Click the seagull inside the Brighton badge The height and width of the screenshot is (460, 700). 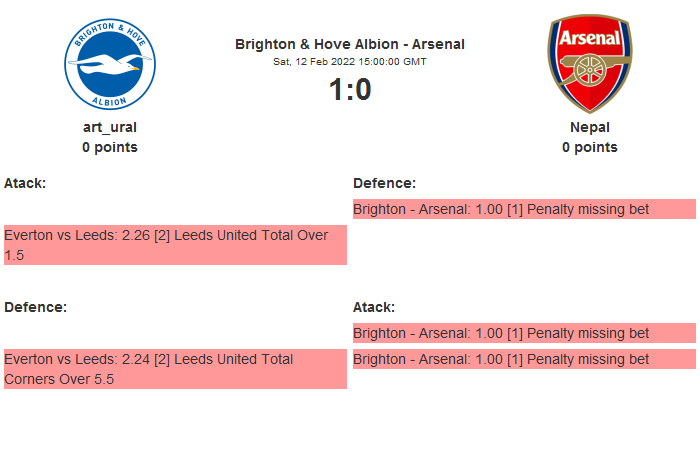110,68
